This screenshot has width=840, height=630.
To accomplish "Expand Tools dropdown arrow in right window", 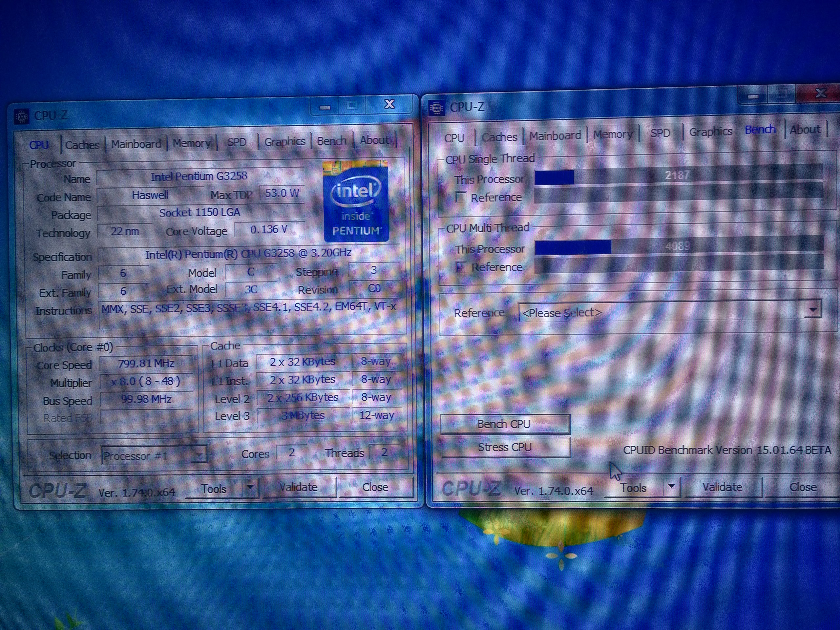I will 671,486.
